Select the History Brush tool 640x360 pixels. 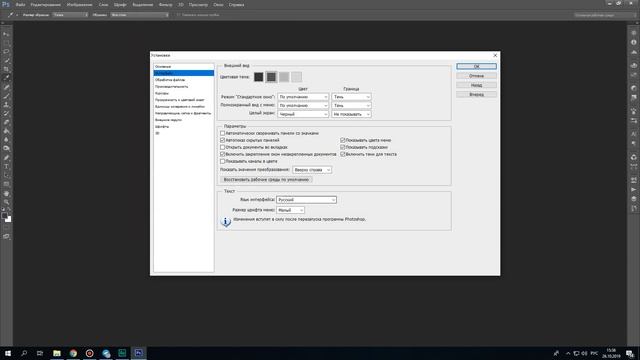(6, 113)
